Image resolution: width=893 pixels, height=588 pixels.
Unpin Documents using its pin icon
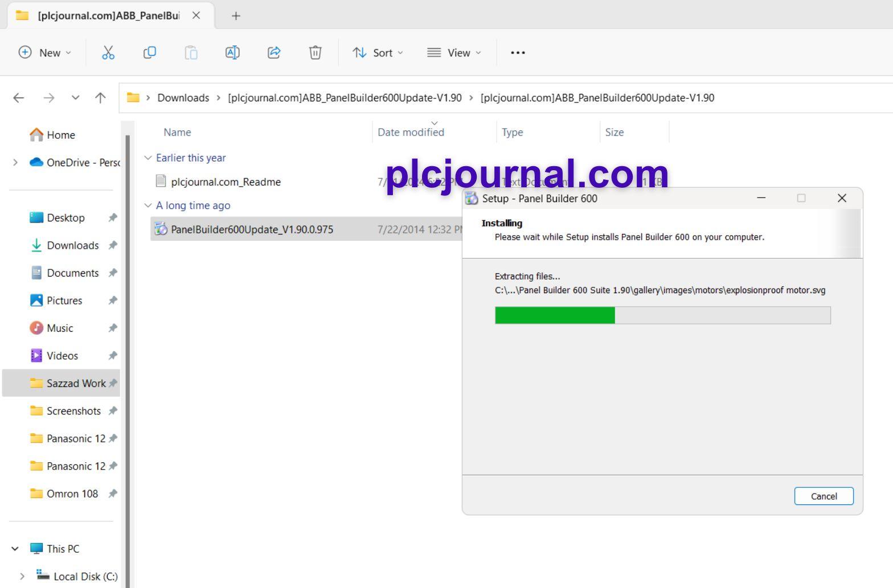click(113, 273)
